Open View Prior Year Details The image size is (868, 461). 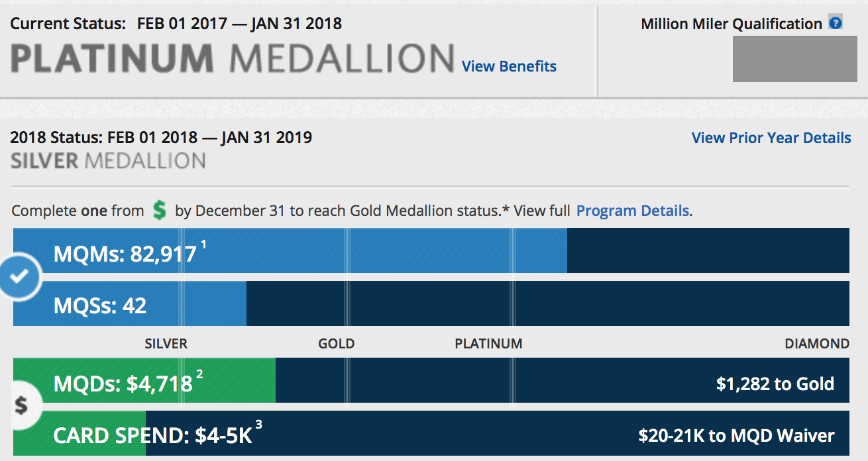click(771, 138)
